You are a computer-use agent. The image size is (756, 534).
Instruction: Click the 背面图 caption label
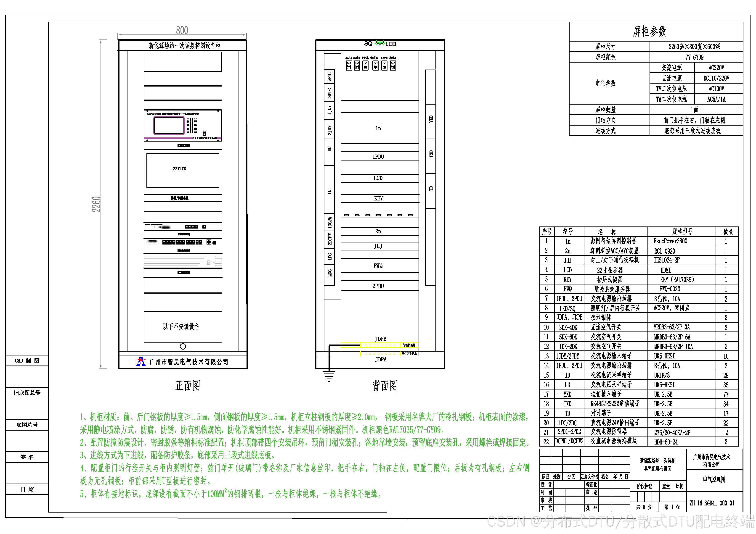click(385, 386)
